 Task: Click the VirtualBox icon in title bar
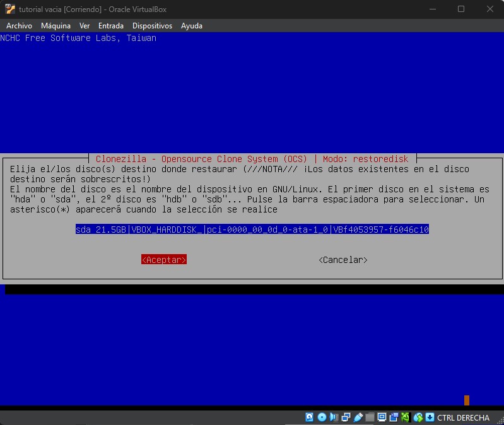(10, 9)
